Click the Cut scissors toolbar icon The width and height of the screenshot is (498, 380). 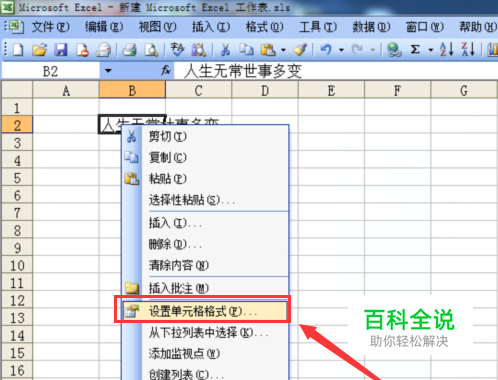click(225, 50)
